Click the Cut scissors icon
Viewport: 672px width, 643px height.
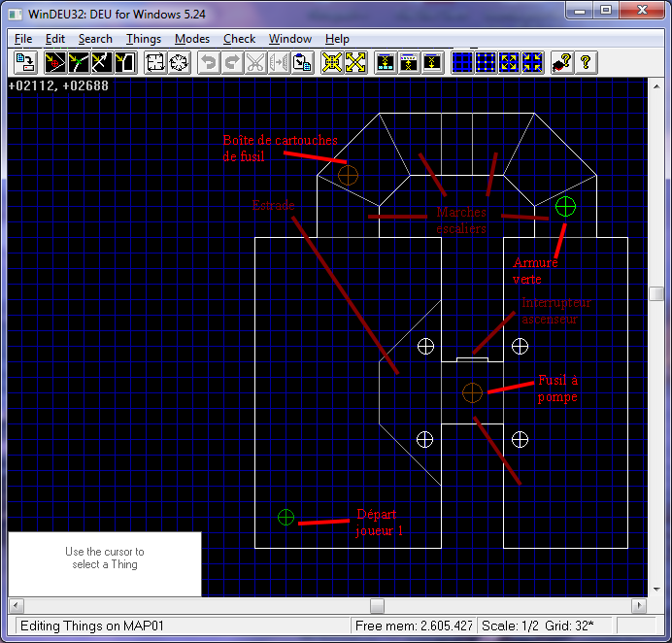click(x=255, y=62)
